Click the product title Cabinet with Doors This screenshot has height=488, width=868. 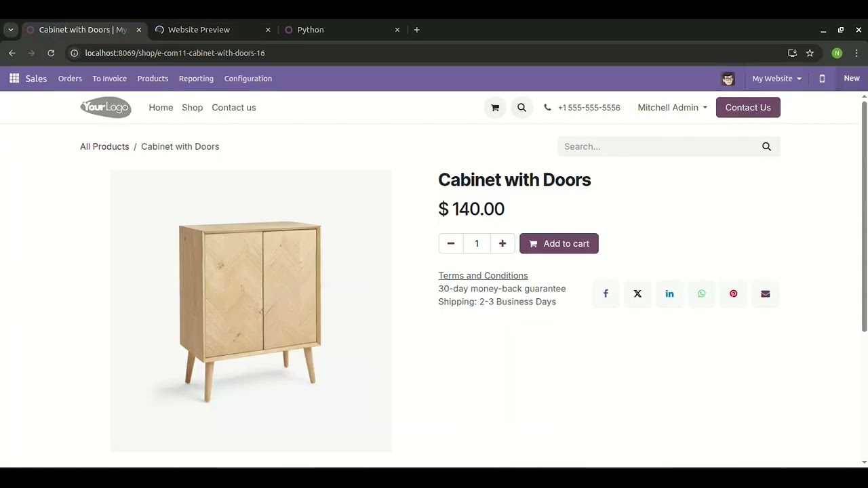pos(515,180)
